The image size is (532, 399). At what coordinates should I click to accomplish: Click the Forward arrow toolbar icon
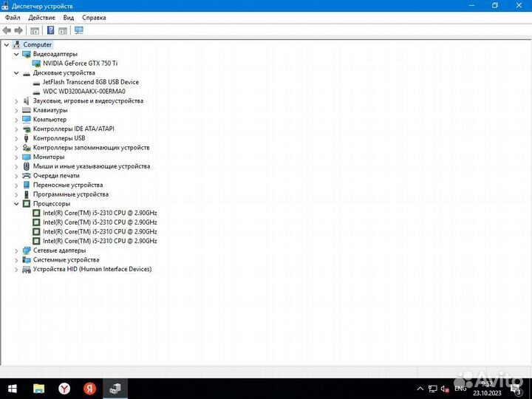tap(18, 30)
